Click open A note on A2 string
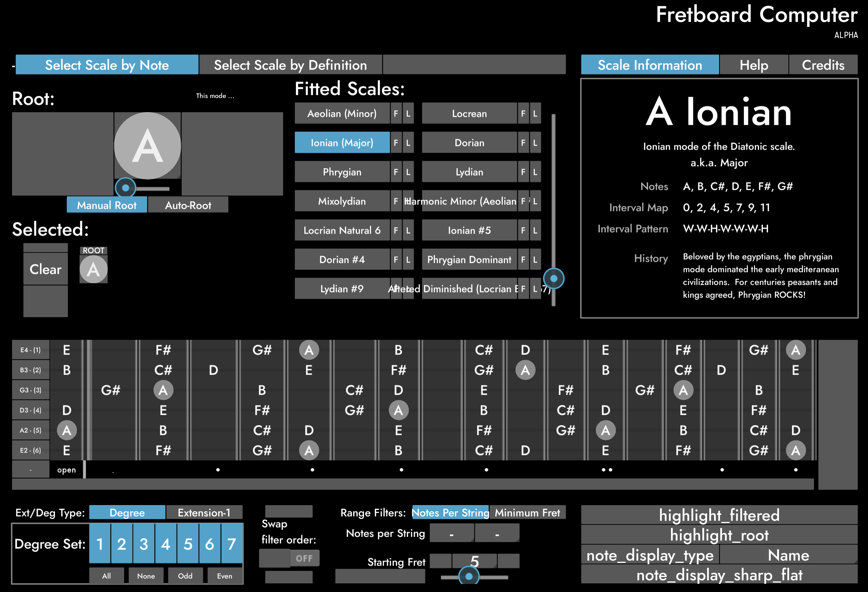The image size is (868, 592). pyautogui.click(x=67, y=430)
